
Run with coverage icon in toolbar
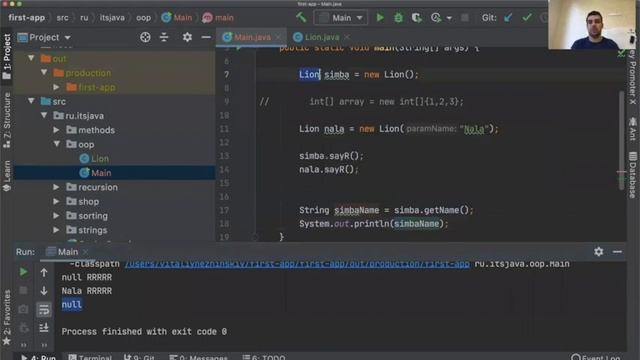pyautogui.click(x=416, y=18)
